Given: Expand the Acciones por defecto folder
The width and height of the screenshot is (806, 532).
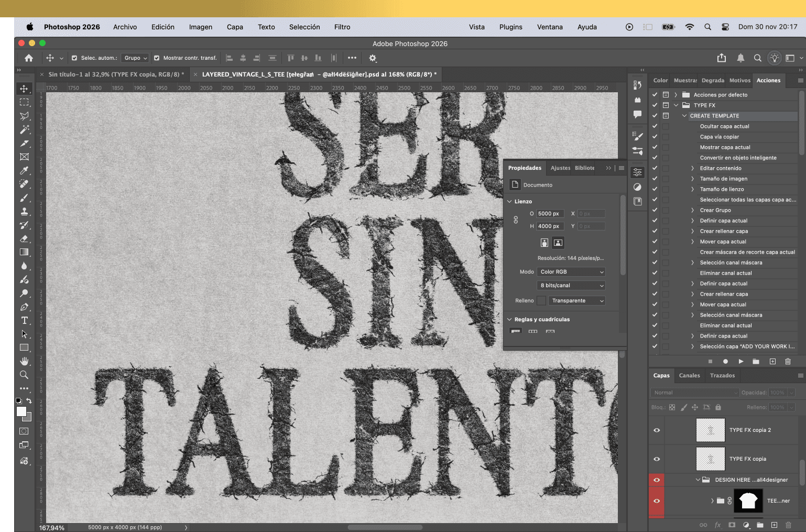Looking at the screenshot, I should click(676, 95).
